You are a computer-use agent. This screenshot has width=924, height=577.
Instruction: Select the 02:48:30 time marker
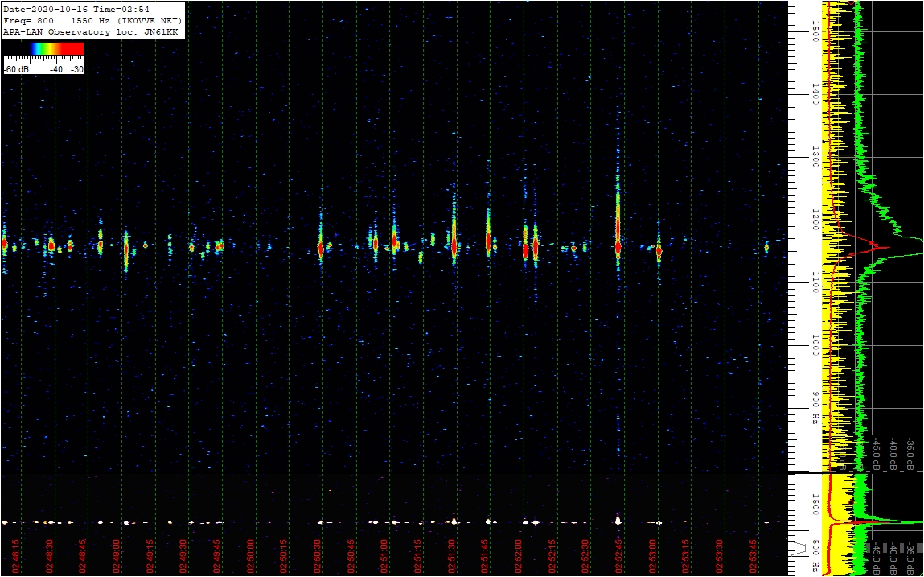point(50,556)
